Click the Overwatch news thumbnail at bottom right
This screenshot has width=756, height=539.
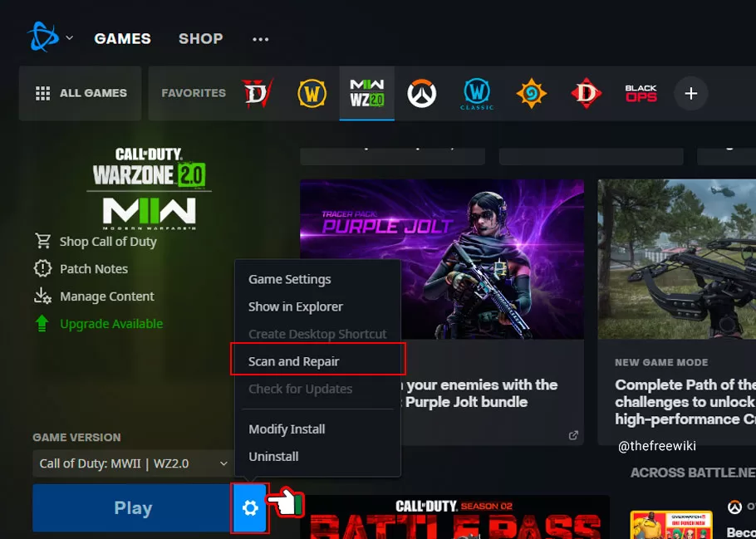pyautogui.click(x=671, y=525)
